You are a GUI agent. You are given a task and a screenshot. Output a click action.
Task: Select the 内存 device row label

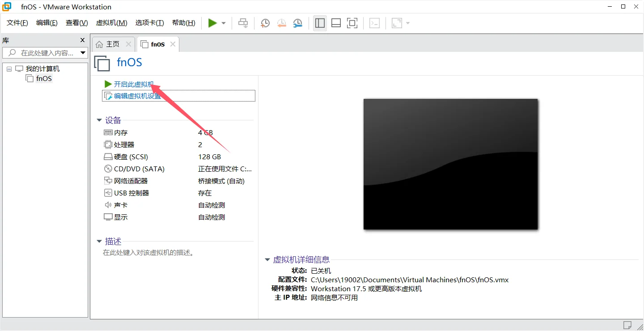(x=121, y=133)
